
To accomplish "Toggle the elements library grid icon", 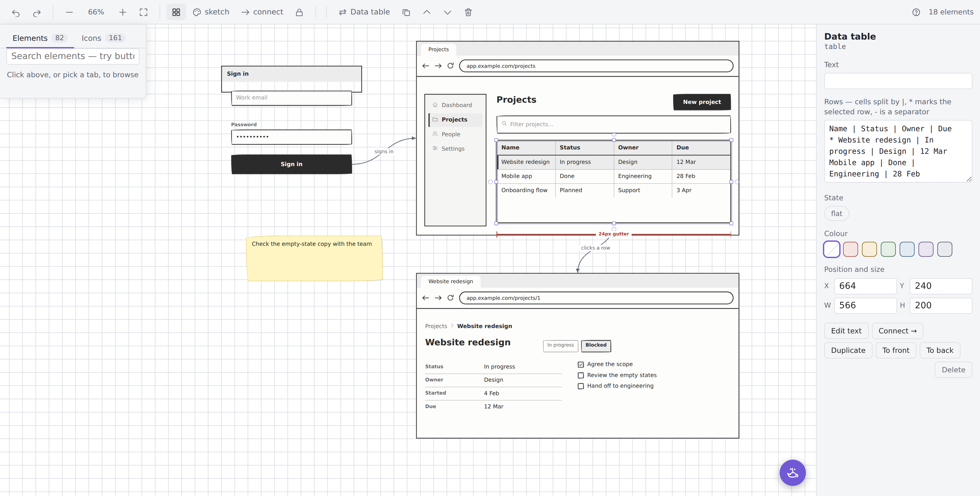I will click(176, 12).
